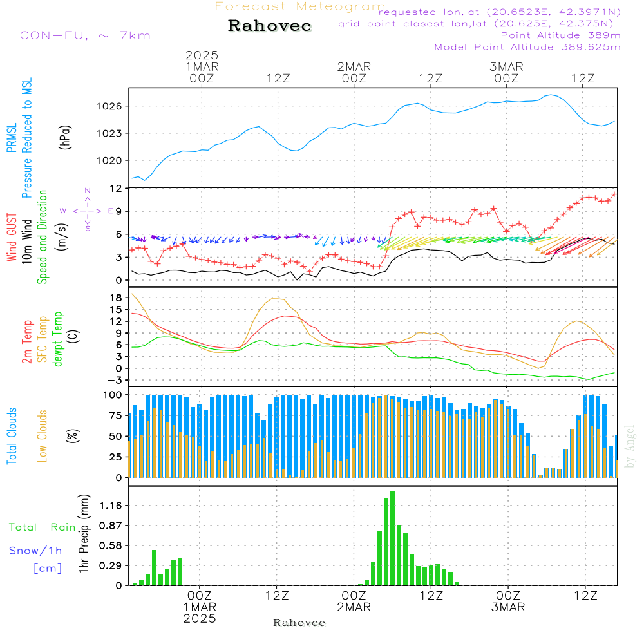Click the '(m/s)' unit label
Viewport: 644px width, 644px height.
coord(62,237)
